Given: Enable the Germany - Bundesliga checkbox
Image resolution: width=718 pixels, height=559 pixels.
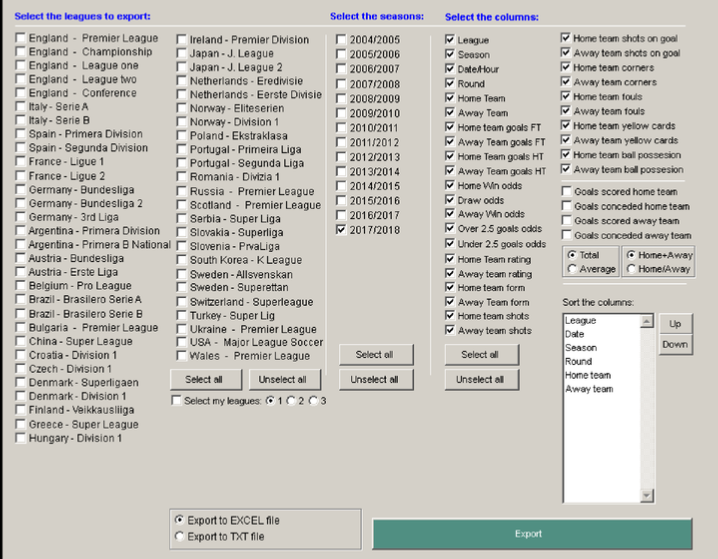Looking at the screenshot, I should 21,190.
